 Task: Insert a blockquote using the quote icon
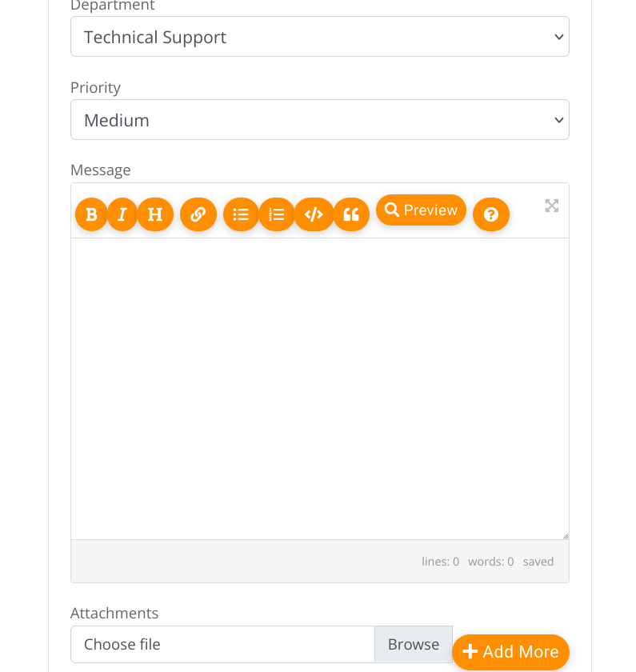[351, 214]
